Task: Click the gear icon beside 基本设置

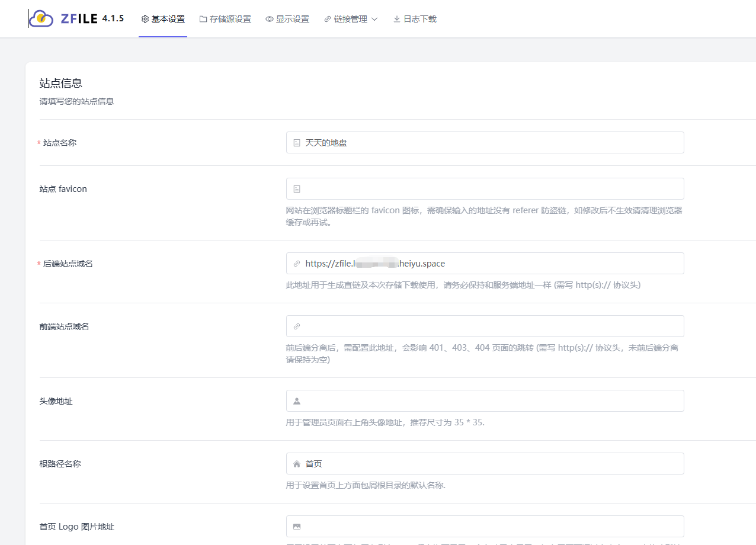Action: point(145,19)
